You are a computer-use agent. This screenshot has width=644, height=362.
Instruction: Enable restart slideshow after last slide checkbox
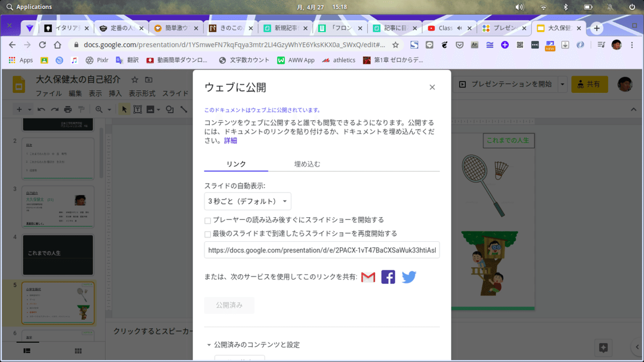207,234
